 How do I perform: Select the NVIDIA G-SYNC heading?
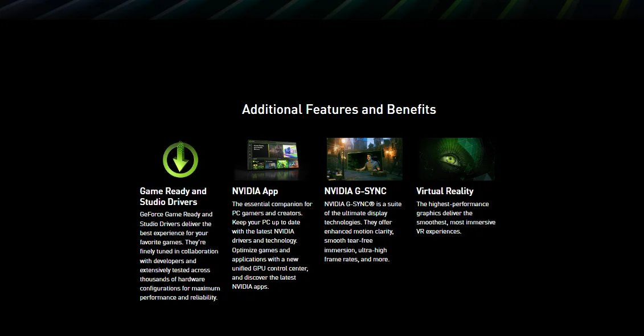[x=355, y=191]
